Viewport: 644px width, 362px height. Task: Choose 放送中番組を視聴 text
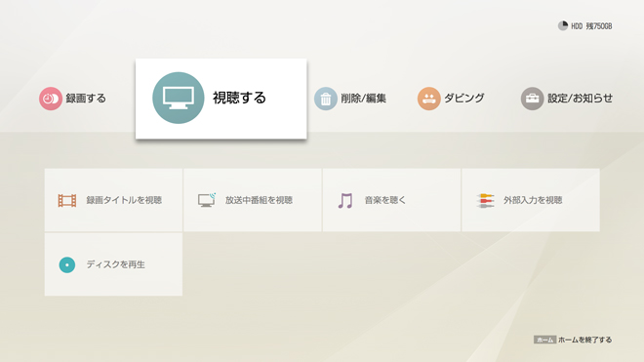coord(259,201)
